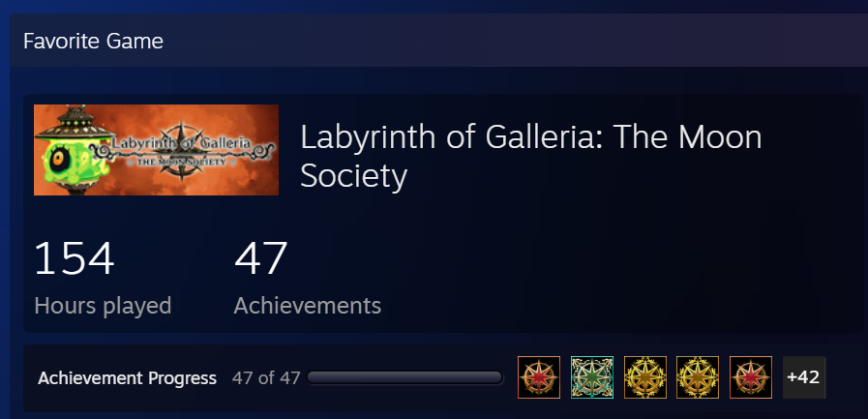Click the Favorite Game showcase header
Image resolution: width=868 pixels, height=419 pixels.
click(x=93, y=42)
